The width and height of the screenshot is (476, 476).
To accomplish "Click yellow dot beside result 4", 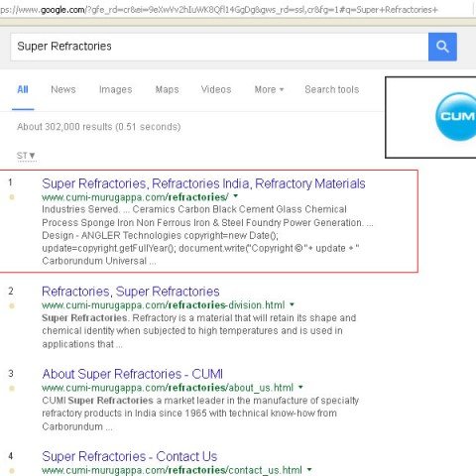I will tap(12, 470).
